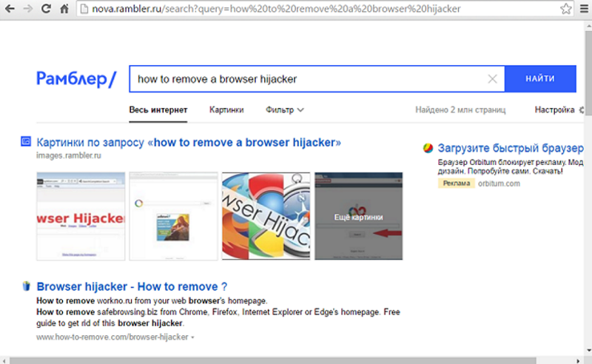
Task: Click the Рамблер/ logo
Action: (x=77, y=79)
